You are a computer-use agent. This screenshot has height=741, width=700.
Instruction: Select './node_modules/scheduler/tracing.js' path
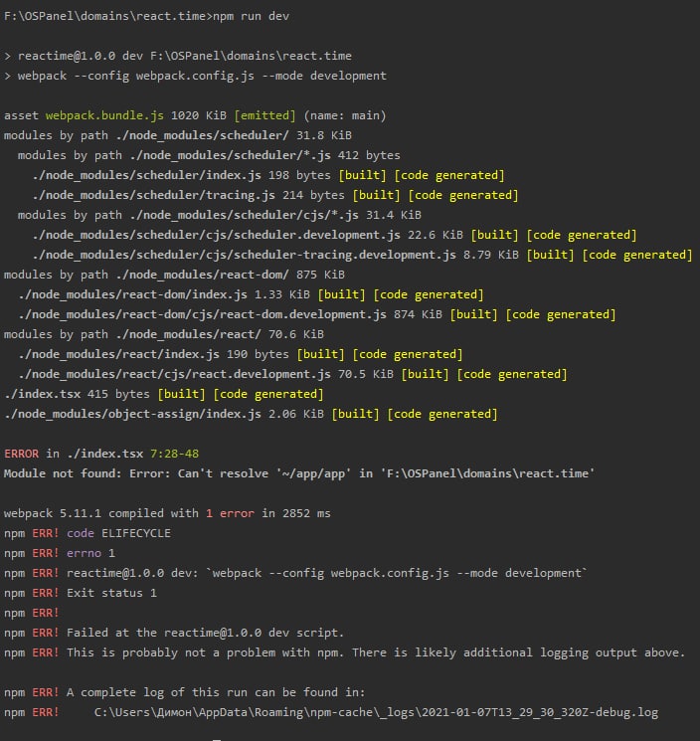tap(153, 195)
